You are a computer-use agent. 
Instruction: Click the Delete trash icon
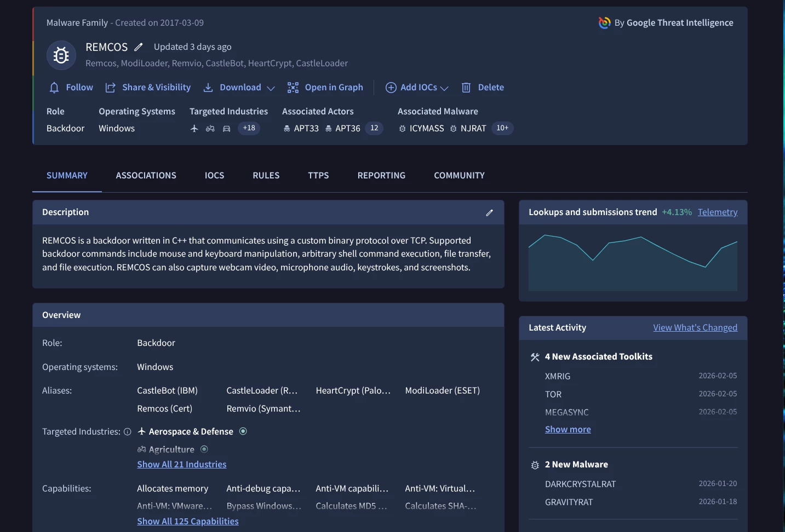pos(466,88)
